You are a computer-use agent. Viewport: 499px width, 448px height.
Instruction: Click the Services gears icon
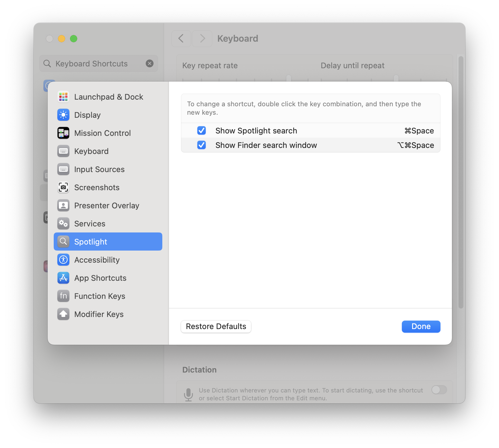coord(63,224)
